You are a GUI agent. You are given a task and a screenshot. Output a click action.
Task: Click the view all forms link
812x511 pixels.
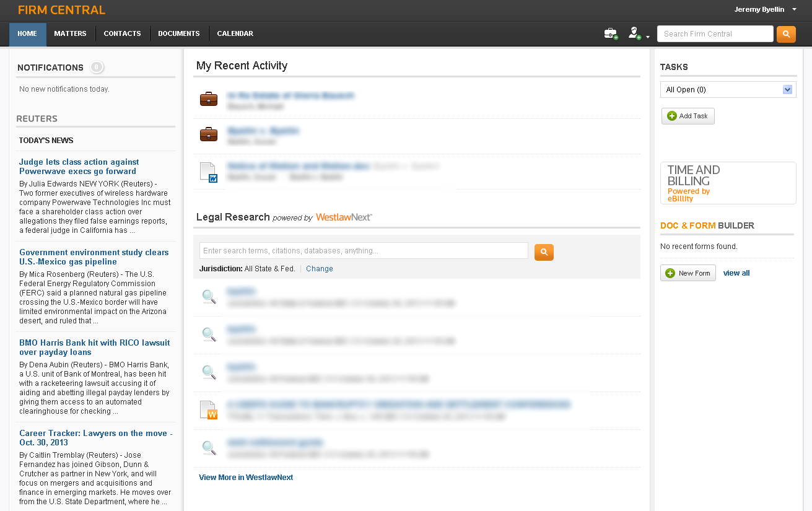pos(736,273)
